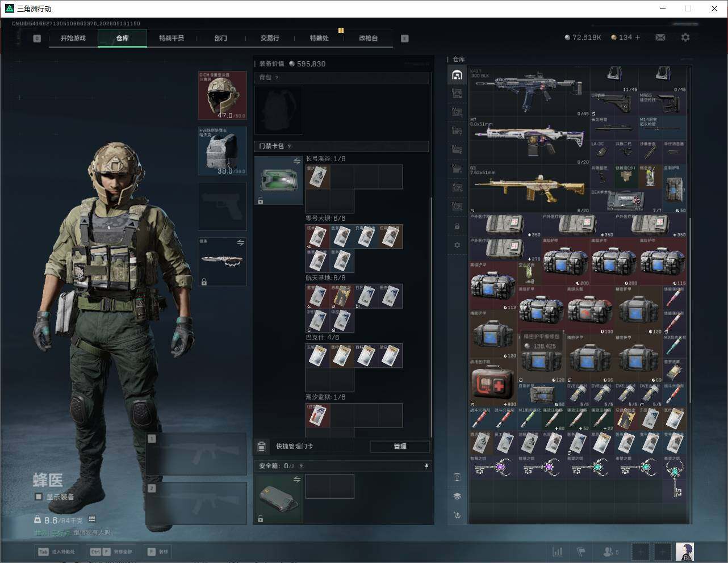Select the K437 rifle in warehouse
This screenshot has height=563, width=728.
pos(529,93)
